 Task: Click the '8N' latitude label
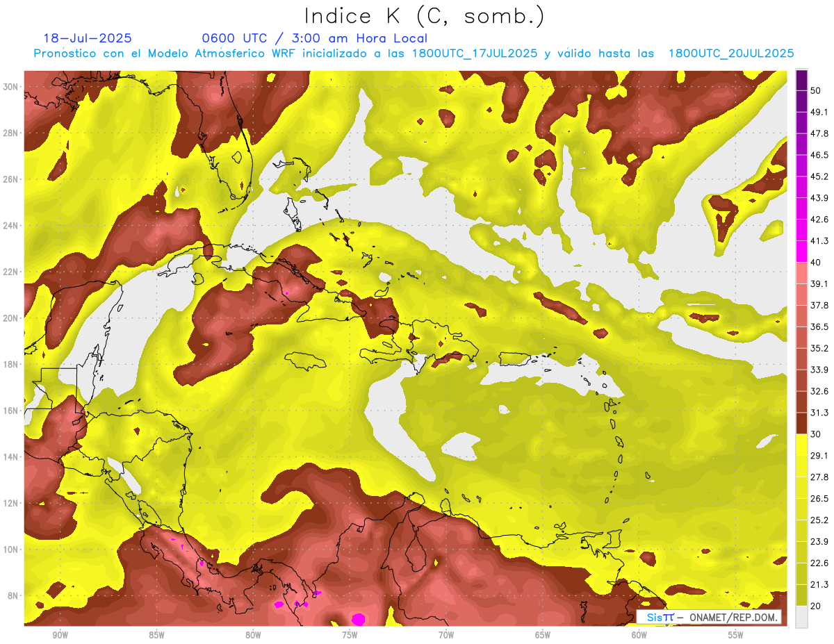pyautogui.click(x=14, y=596)
